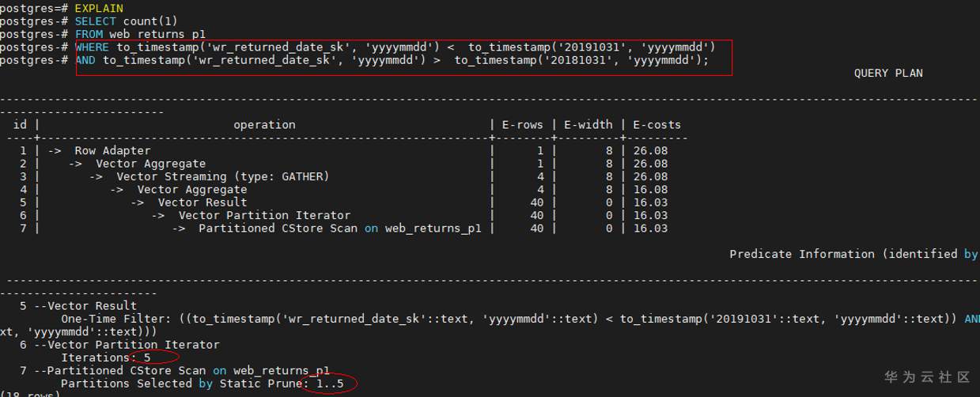Click 'Partitions Selected by Static Prune: 1..5'

tap(202, 384)
